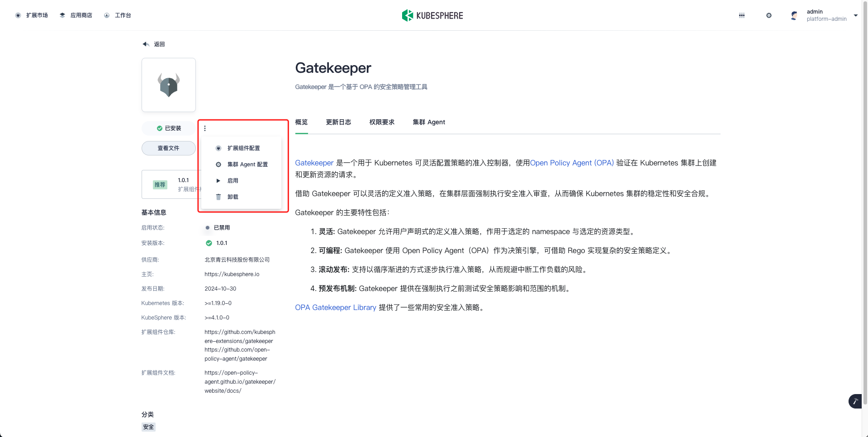The width and height of the screenshot is (868, 437).
Task: Choose 卸载 to uninstall the extension
Action: [x=242, y=197]
